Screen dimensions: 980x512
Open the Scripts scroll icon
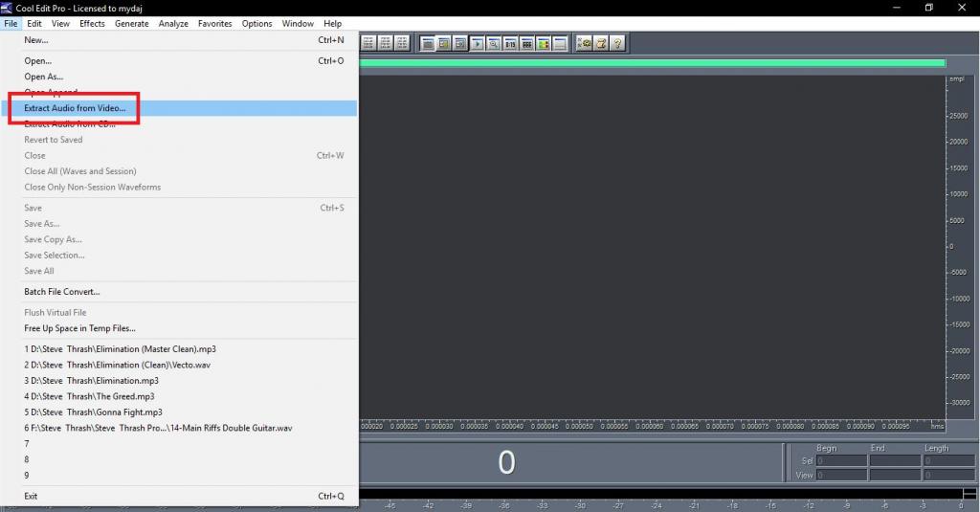pos(601,43)
